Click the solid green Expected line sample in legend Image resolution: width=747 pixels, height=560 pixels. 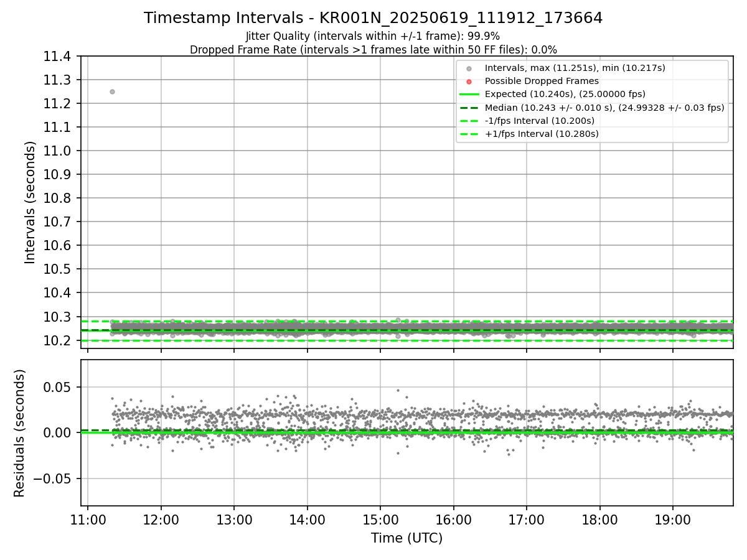[469, 95]
